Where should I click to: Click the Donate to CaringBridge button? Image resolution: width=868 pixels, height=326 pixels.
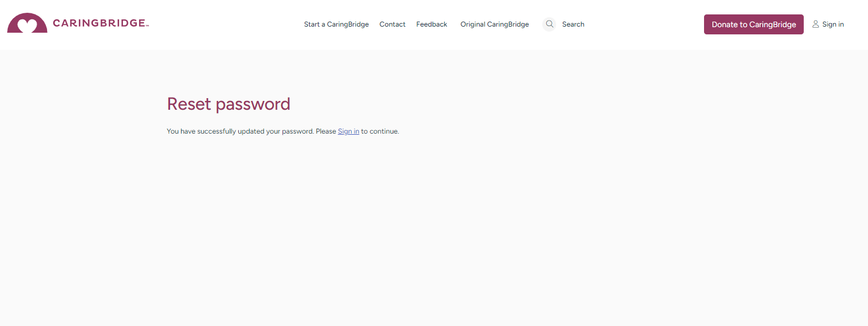pyautogui.click(x=753, y=24)
